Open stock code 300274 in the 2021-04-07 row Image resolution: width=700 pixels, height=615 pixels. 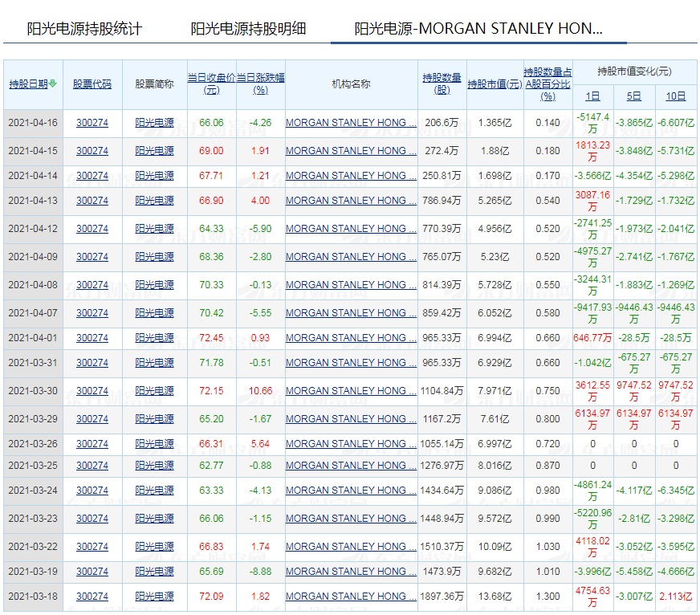tap(92, 314)
